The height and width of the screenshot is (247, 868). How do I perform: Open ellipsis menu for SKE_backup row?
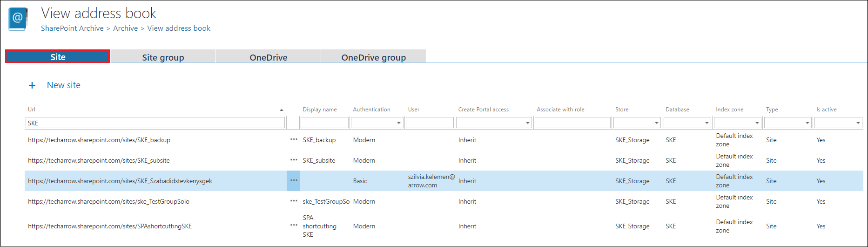[x=294, y=139]
